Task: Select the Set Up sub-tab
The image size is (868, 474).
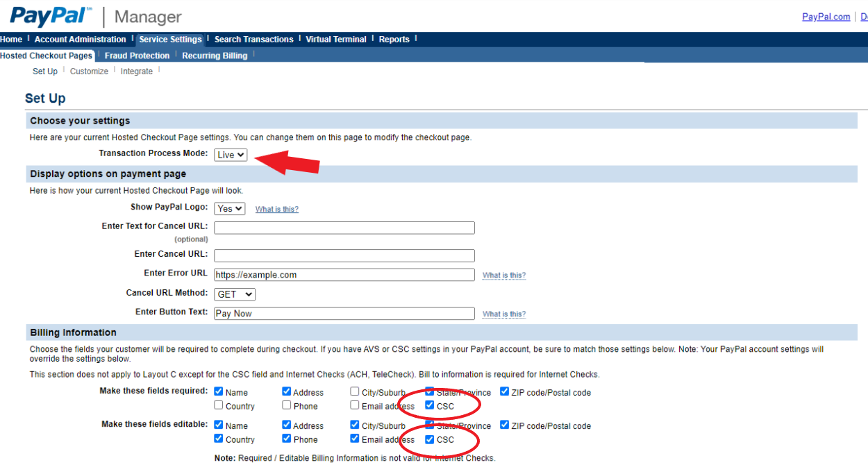Action: [45, 71]
